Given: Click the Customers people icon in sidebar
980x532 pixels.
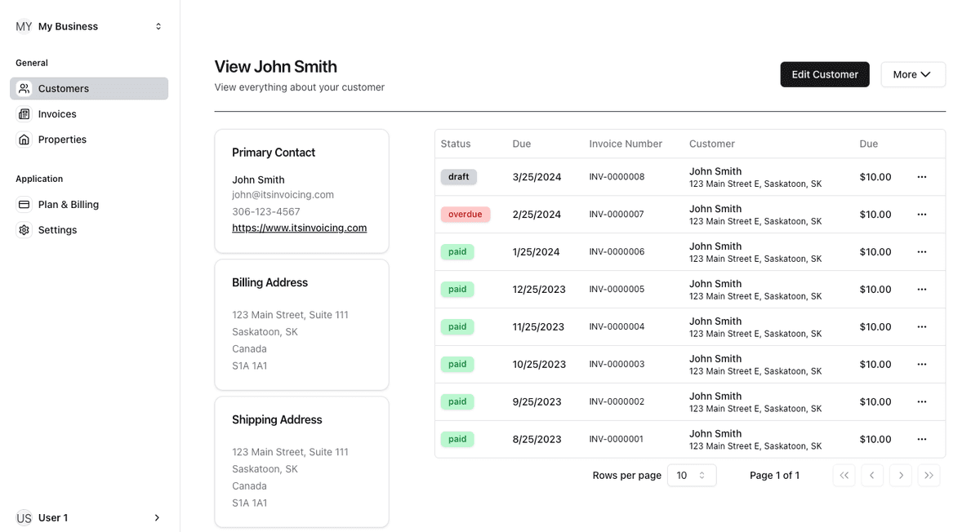Looking at the screenshot, I should point(24,89).
